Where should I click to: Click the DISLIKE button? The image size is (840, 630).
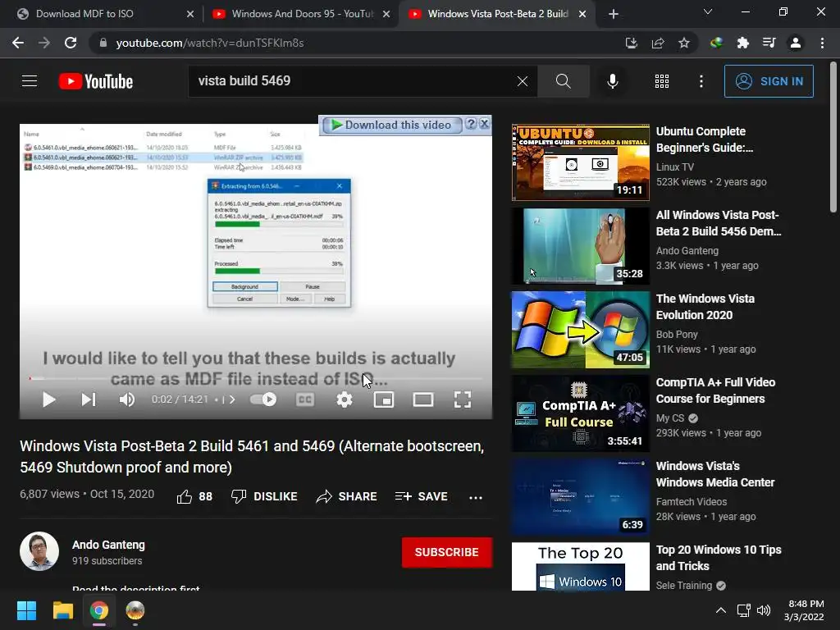(x=264, y=496)
